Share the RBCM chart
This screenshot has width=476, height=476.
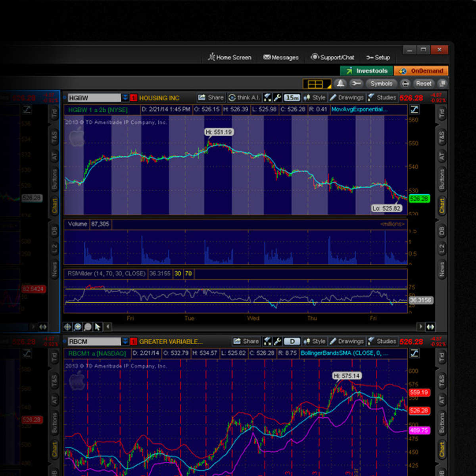(x=246, y=341)
